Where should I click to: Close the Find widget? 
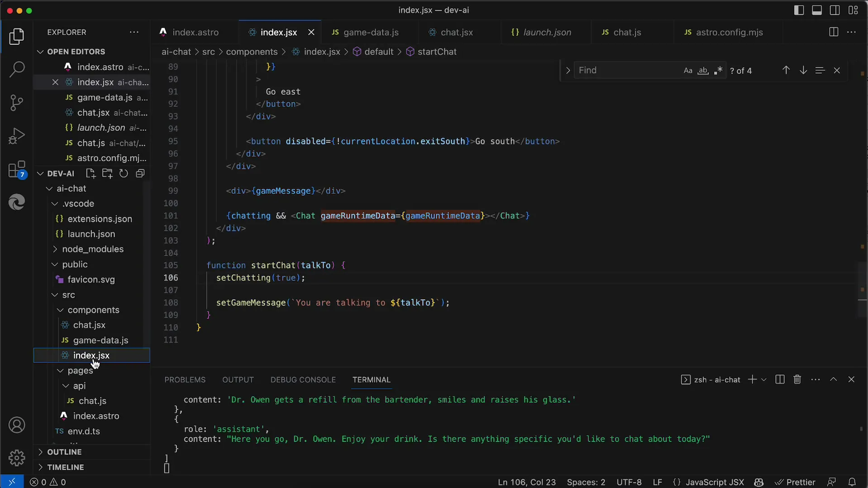[x=837, y=70]
